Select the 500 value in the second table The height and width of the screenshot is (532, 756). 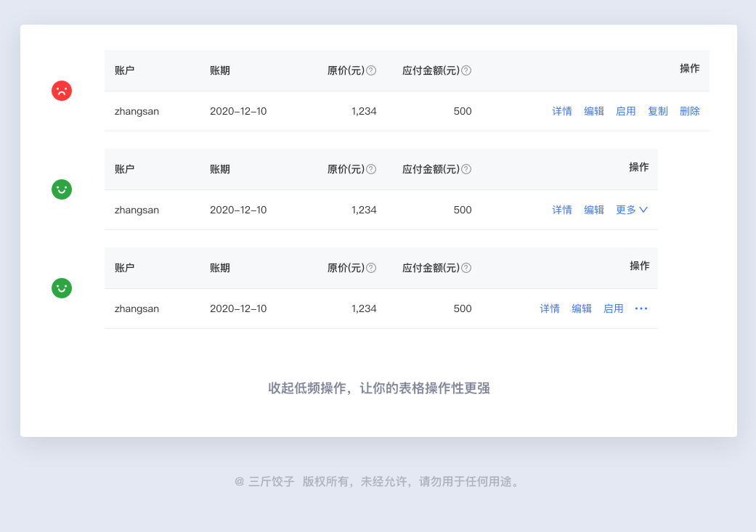pyautogui.click(x=463, y=210)
